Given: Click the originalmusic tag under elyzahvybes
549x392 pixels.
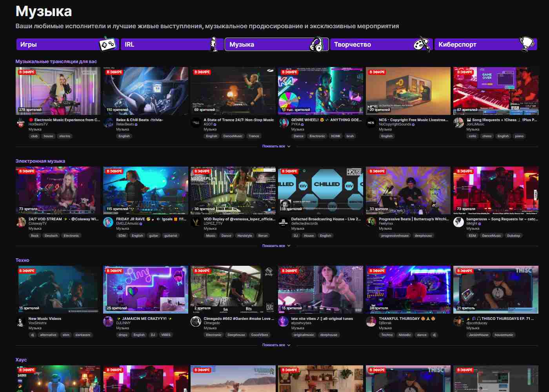Looking at the screenshot, I should pyautogui.click(x=304, y=335).
